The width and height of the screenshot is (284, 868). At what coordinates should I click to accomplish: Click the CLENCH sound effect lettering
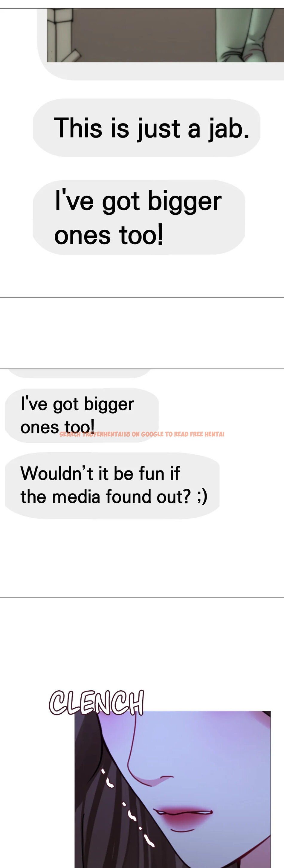pyautogui.click(x=97, y=702)
